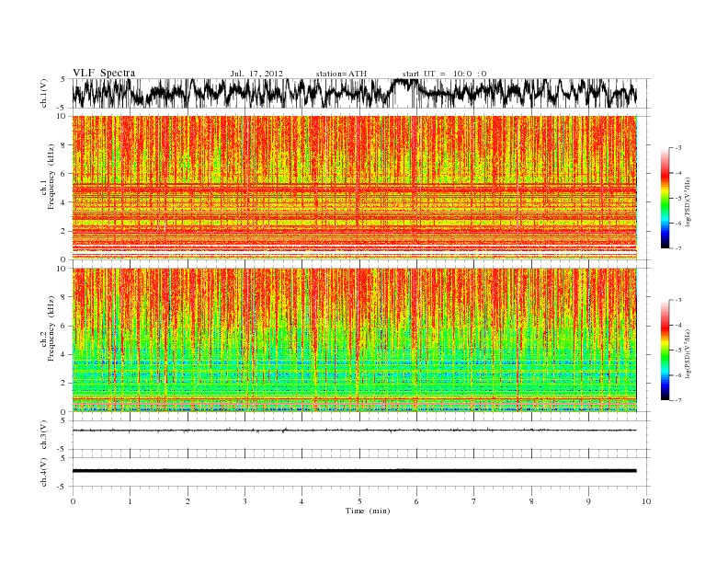This screenshot has height=563, width=728.
Task: Click time axis tick label "1"
Action: 130,501
